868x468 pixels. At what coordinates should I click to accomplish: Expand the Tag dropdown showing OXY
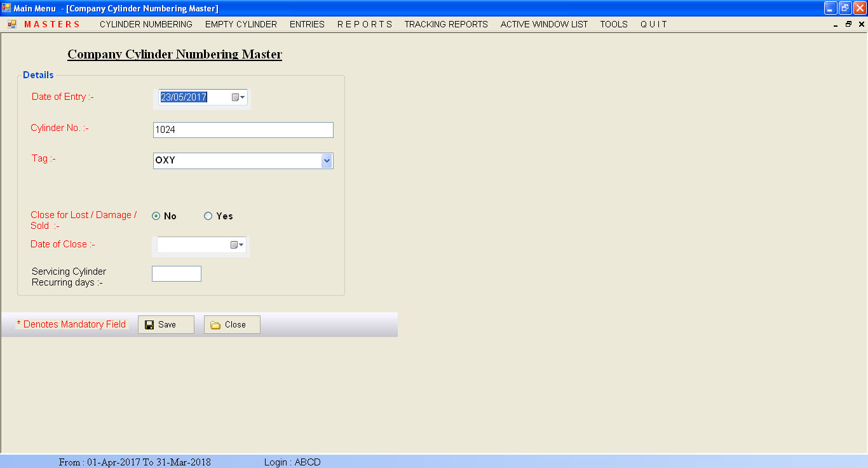(x=327, y=161)
